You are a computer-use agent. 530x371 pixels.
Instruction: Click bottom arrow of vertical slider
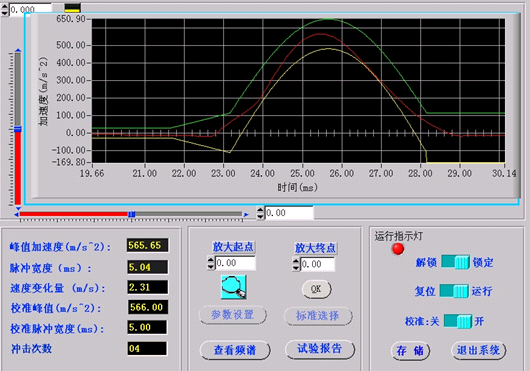pyautogui.click(x=18, y=207)
